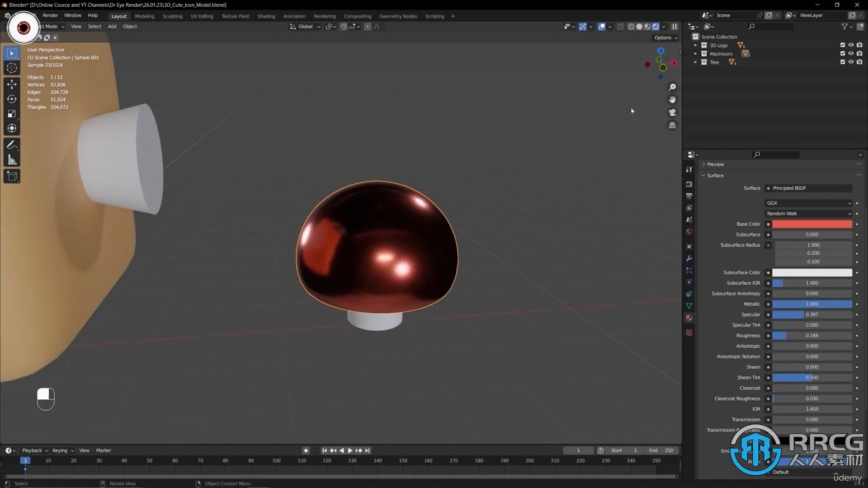Image resolution: width=868 pixels, height=488 pixels.
Task: Click the pan view hand icon
Action: [x=672, y=100]
